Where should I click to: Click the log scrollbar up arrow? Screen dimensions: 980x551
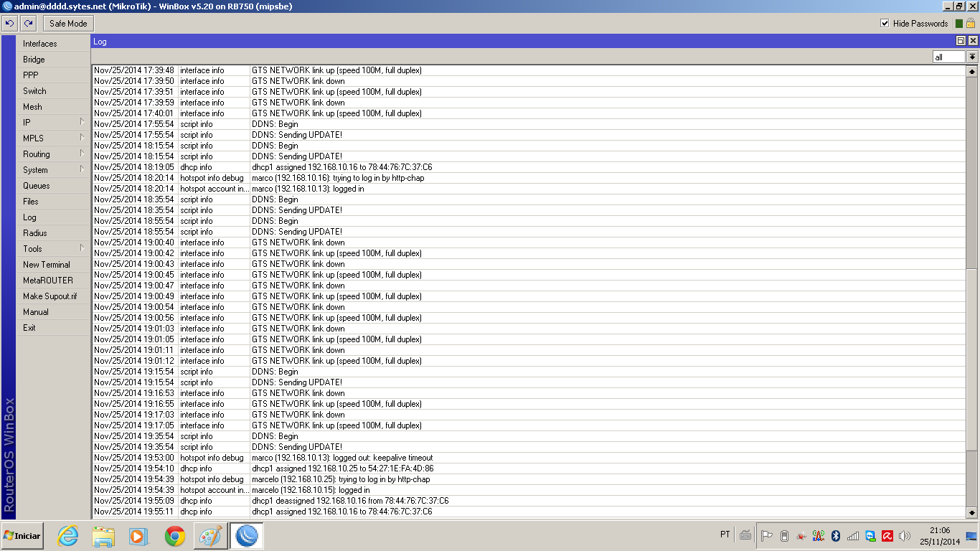point(972,72)
